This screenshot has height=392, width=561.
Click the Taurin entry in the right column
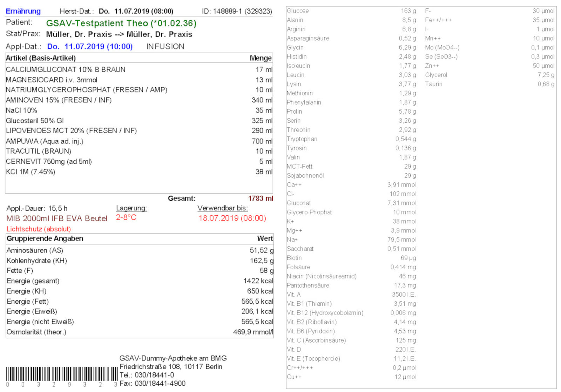434,84
